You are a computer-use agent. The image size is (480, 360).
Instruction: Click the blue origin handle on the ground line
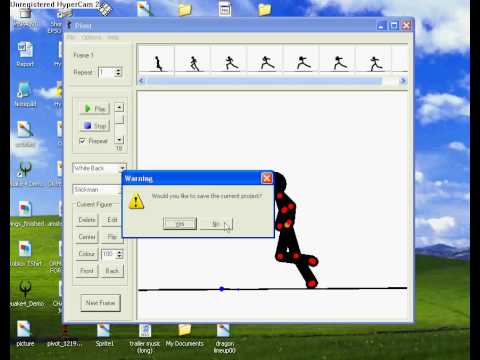[222, 289]
